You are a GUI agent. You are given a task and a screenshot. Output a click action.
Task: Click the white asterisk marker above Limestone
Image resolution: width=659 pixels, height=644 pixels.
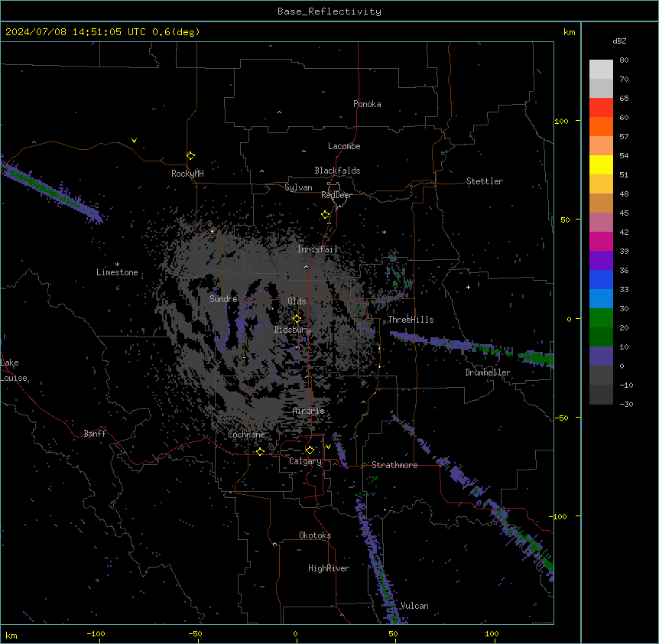pos(117,265)
